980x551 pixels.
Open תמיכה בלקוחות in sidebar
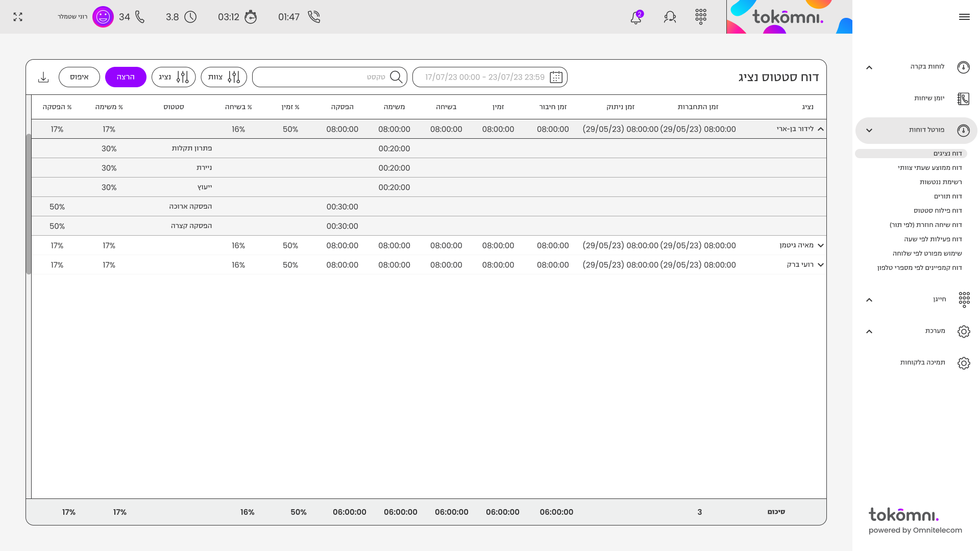click(922, 362)
